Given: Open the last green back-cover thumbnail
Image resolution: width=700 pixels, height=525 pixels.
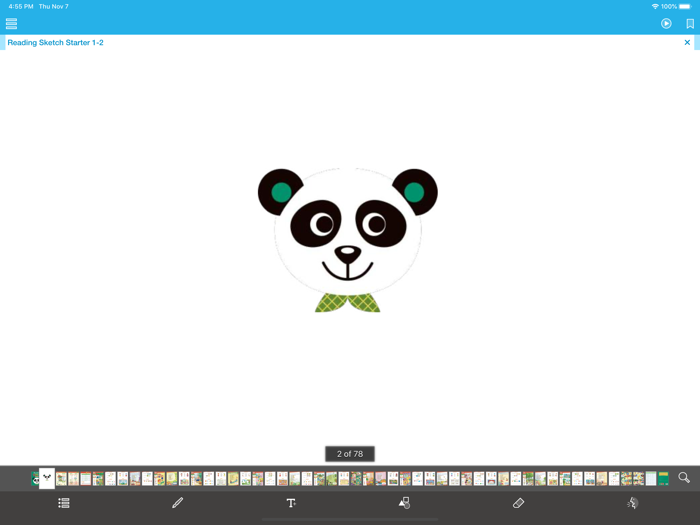Looking at the screenshot, I should [x=663, y=479].
